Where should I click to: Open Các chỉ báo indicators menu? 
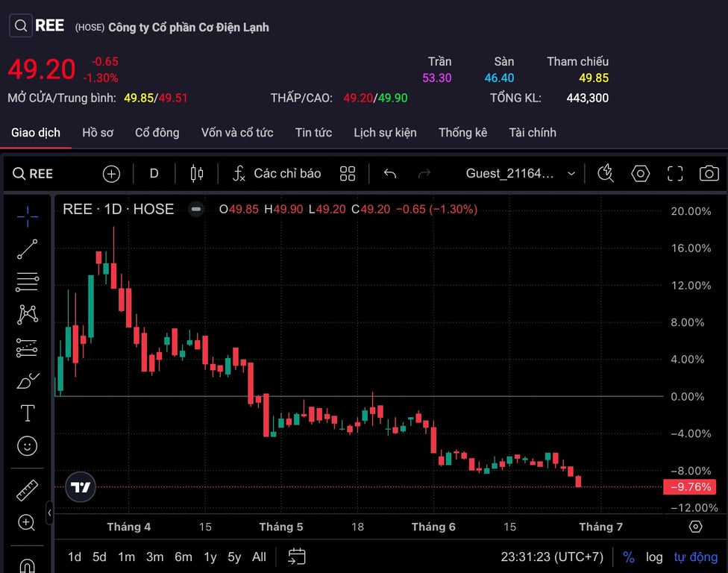click(277, 174)
